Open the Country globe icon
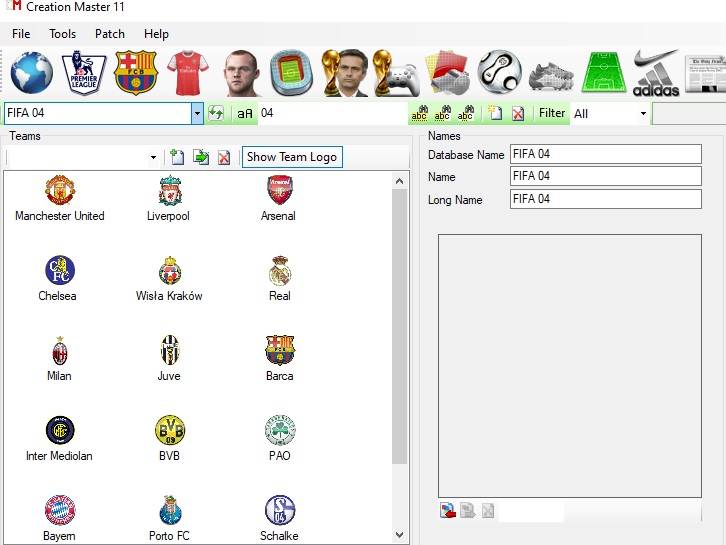 [31, 73]
